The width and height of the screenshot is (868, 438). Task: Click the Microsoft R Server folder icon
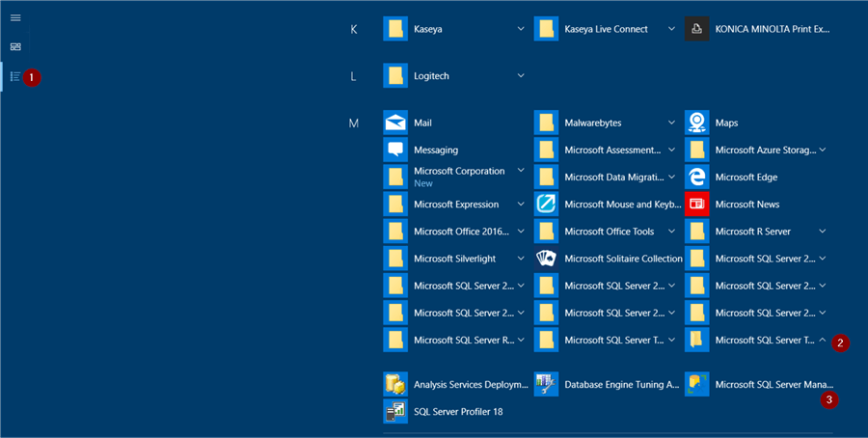click(697, 231)
